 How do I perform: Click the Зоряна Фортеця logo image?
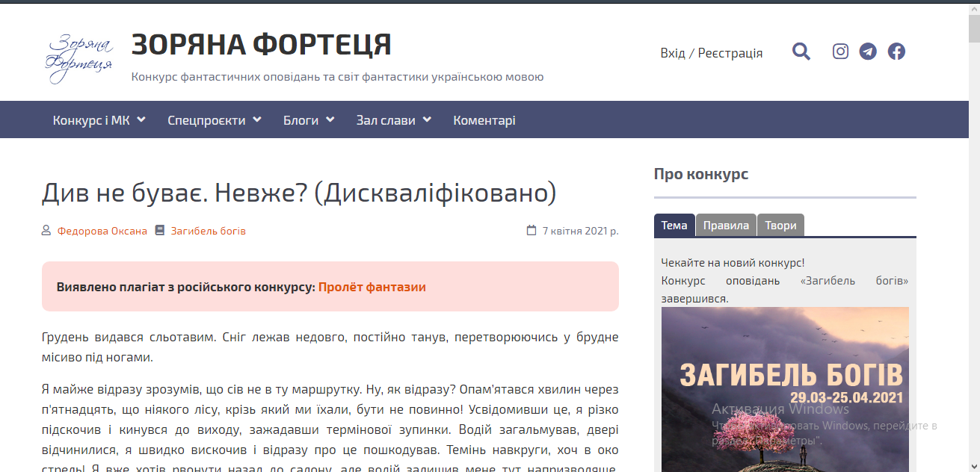point(78,58)
